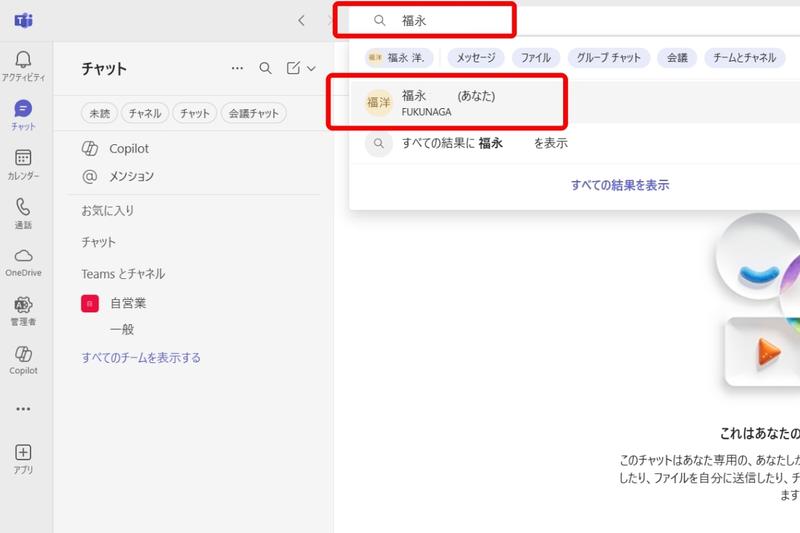Filter search by ファイル
Image resolution: width=800 pixels, height=533 pixels.
point(536,58)
